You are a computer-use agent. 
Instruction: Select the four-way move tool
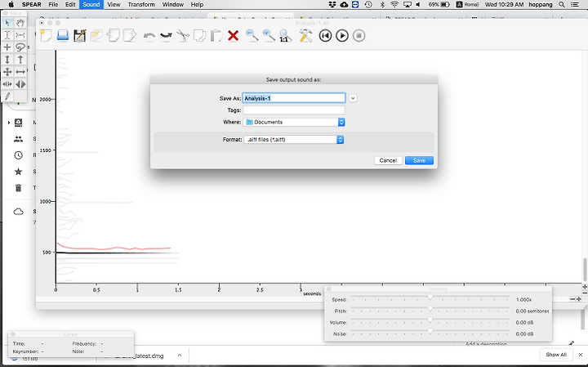[x=7, y=72]
